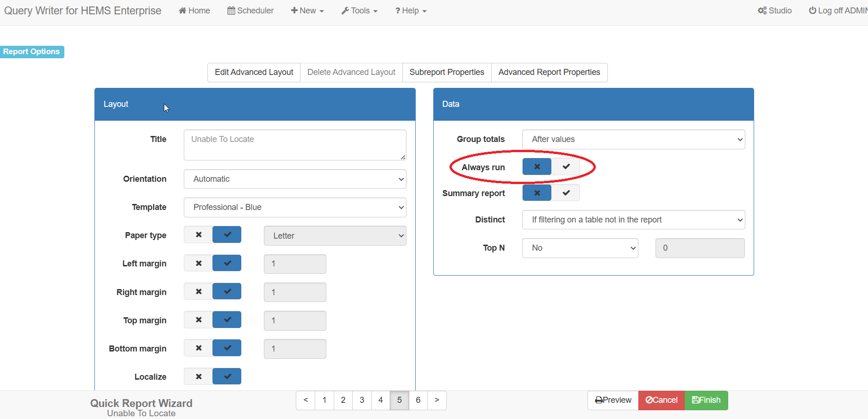Open the Help dropdown menu
This screenshot has height=419, width=868.
(x=411, y=11)
